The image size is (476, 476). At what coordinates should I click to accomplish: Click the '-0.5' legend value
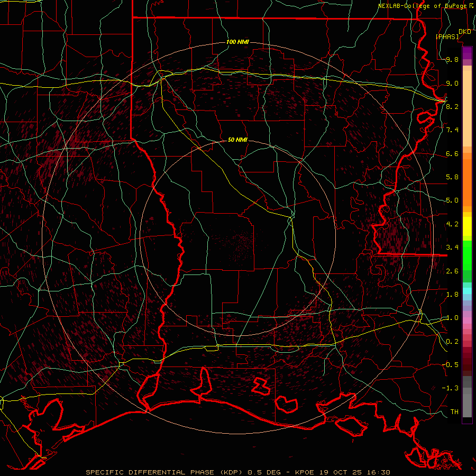pyautogui.click(x=450, y=364)
